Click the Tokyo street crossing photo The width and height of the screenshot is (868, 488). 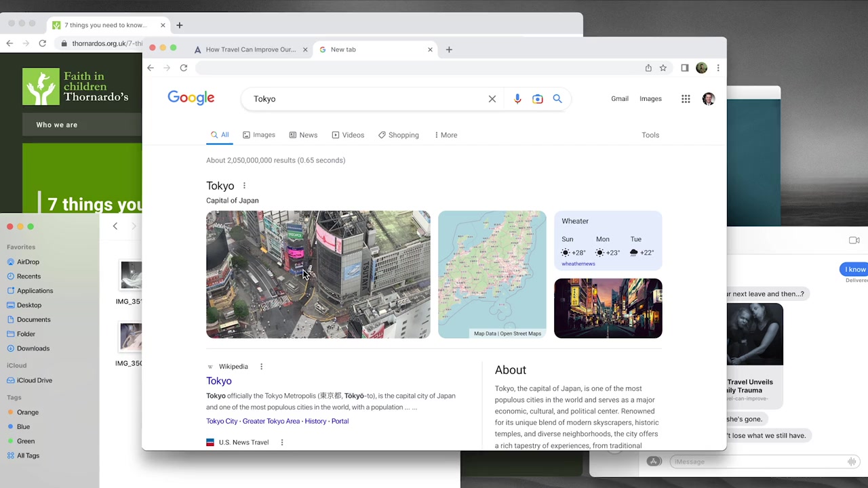coord(317,274)
